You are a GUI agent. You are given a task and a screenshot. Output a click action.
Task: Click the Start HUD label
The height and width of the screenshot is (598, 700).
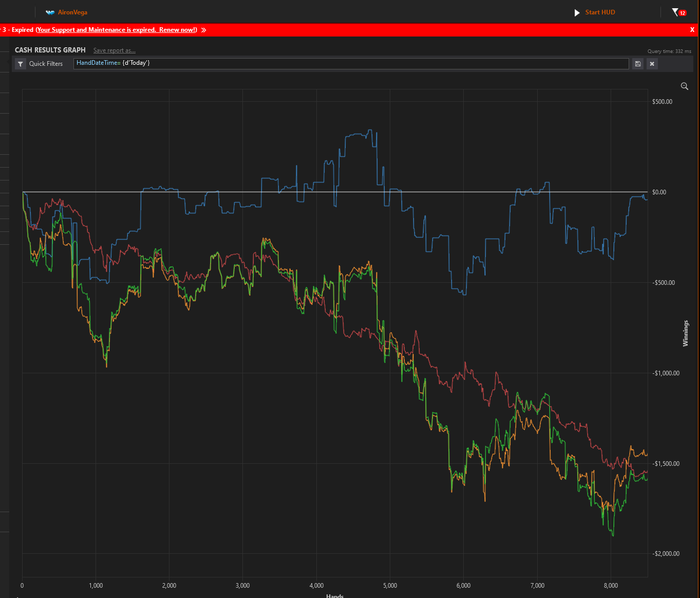click(600, 12)
